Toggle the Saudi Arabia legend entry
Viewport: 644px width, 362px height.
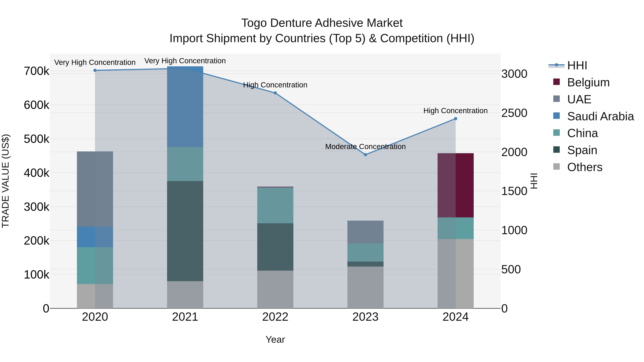click(x=594, y=116)
